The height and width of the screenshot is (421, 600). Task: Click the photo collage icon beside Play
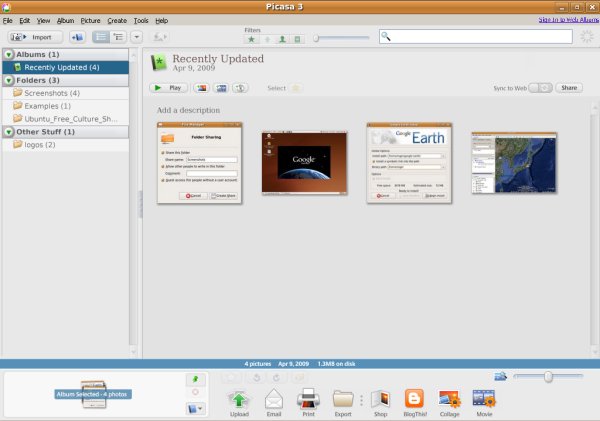coord(202,88)
